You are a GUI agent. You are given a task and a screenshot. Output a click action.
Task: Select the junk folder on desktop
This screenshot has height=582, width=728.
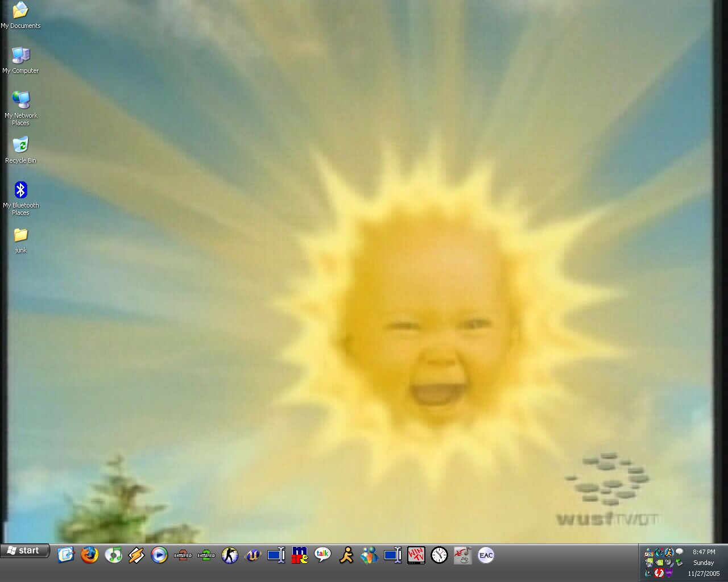tap(20, 240)
